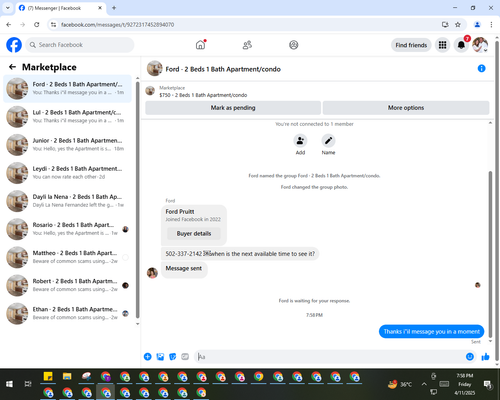Select the Ford 2 Beds conversation row
The width and height of the screenshot is (500, 400).
pyautogui.click(x=67, y=88)
